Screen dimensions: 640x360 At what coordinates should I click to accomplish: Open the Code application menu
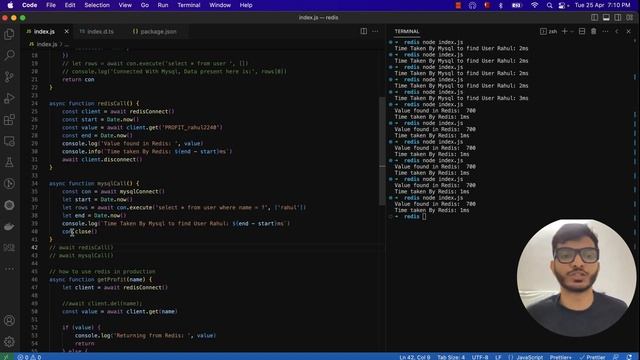[29, 5]
